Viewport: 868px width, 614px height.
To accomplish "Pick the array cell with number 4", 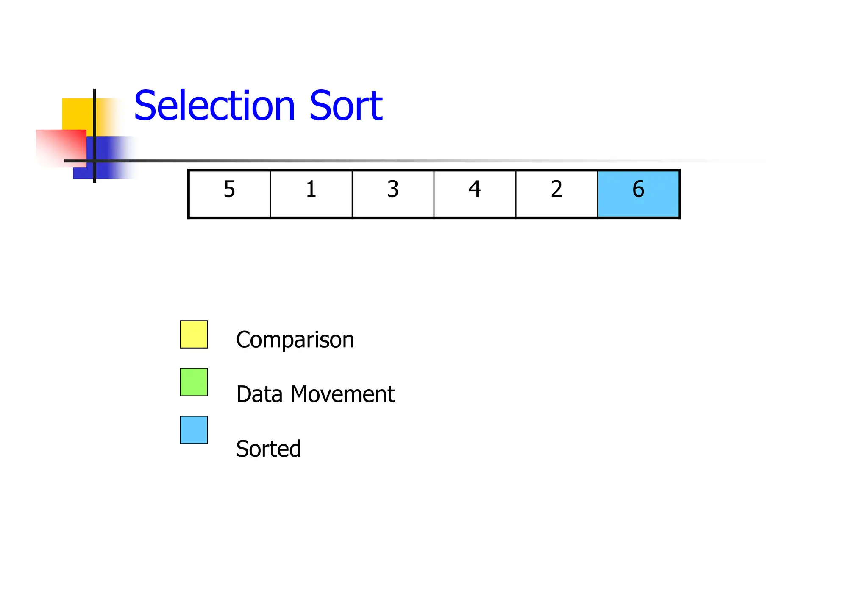I will click(x=475, y=194).
